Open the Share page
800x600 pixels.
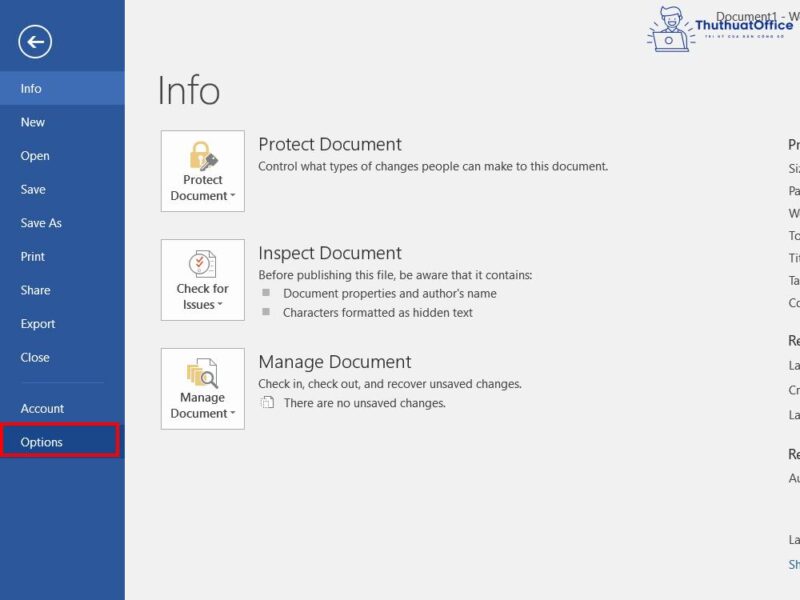click(x=35, y=290)
